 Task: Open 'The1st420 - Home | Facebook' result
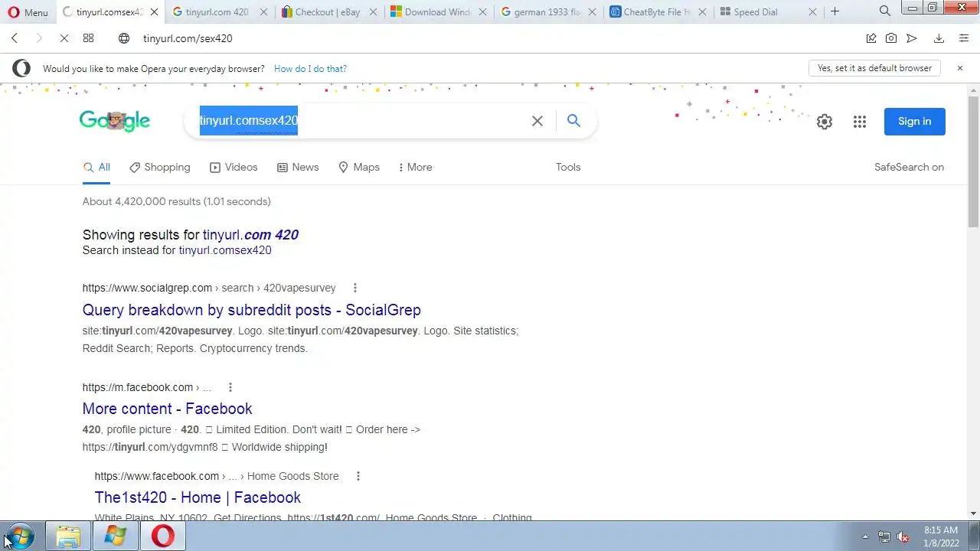(x=198, y=497)
